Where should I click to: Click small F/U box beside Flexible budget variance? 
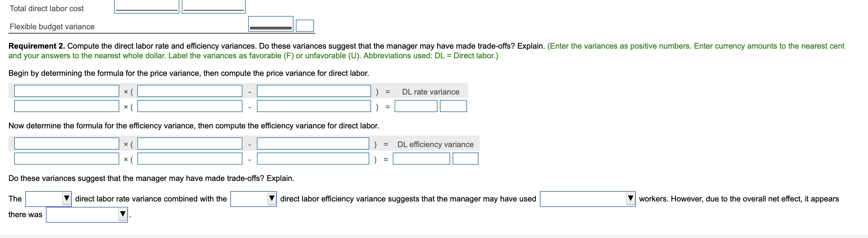pyautogui.click(x=305, y=26)
